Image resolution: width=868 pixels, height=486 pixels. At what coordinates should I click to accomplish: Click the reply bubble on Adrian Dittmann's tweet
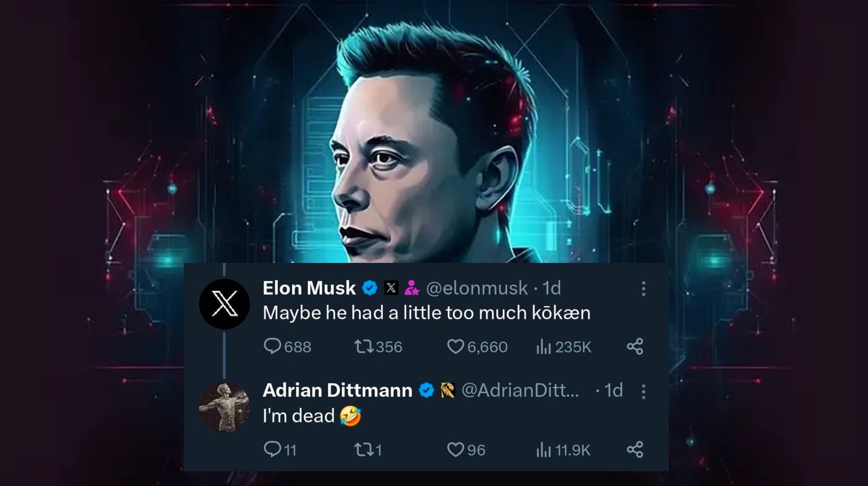[x=273, y=450]
